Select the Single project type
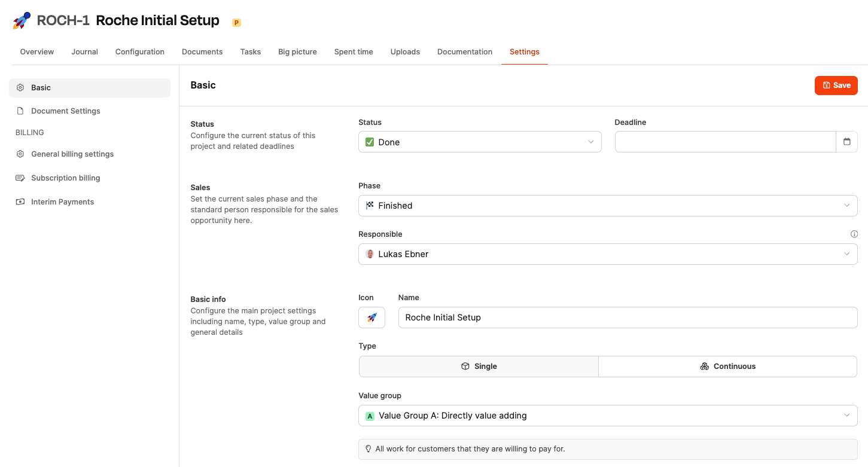This screenshot has width=868, height=467. [479, 367]
